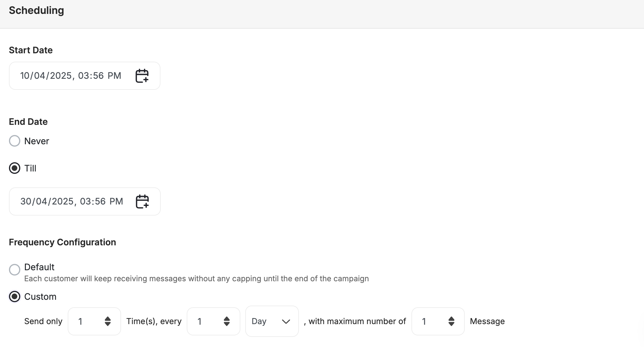Choose the Default frequency configuration
644x347 pixels.
coord(14,270)
